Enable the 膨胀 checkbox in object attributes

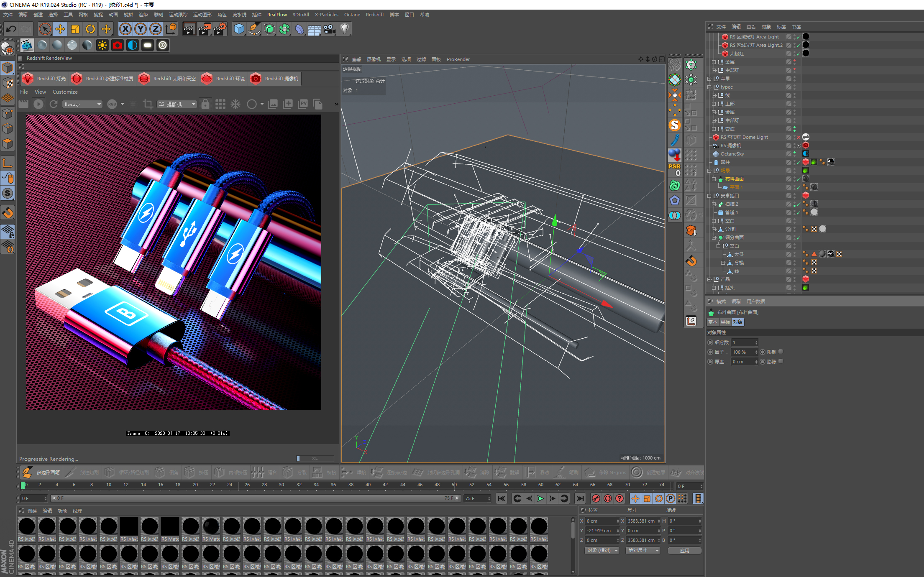781,361
